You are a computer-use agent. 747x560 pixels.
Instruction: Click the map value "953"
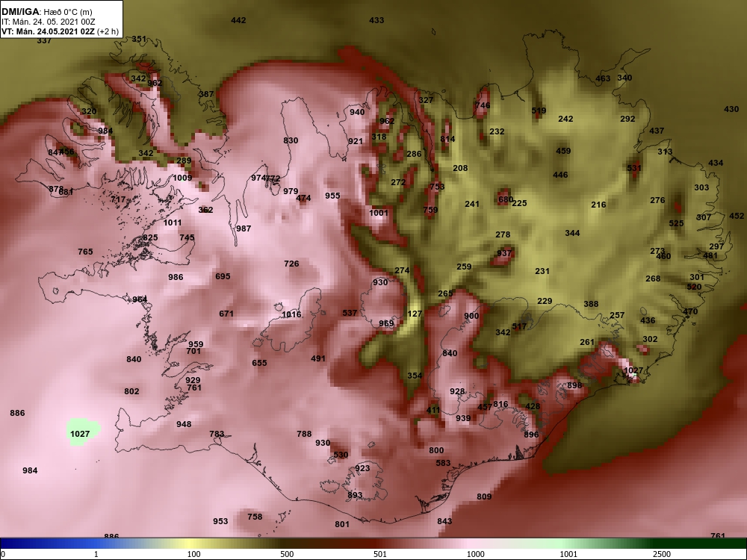(x=220, y=521)
